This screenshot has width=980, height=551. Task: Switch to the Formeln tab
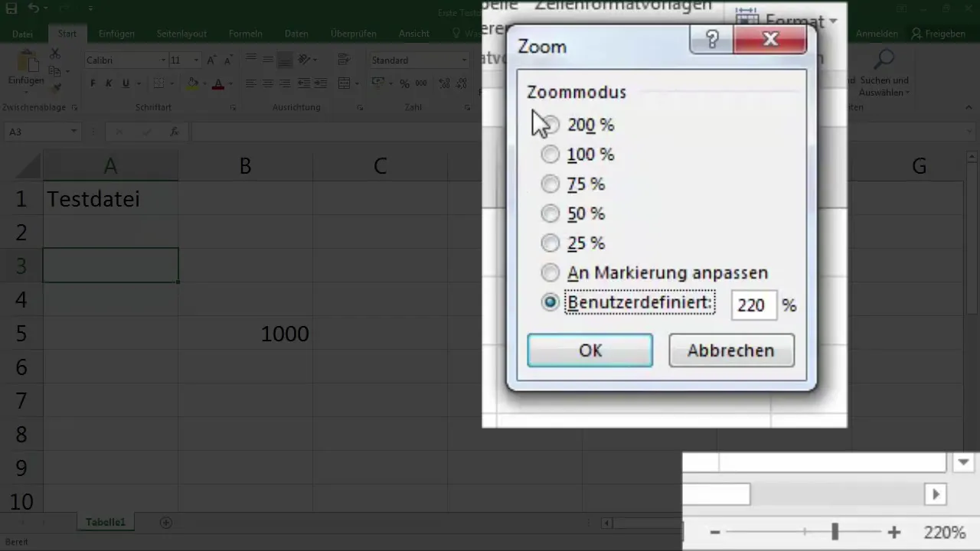245,34
